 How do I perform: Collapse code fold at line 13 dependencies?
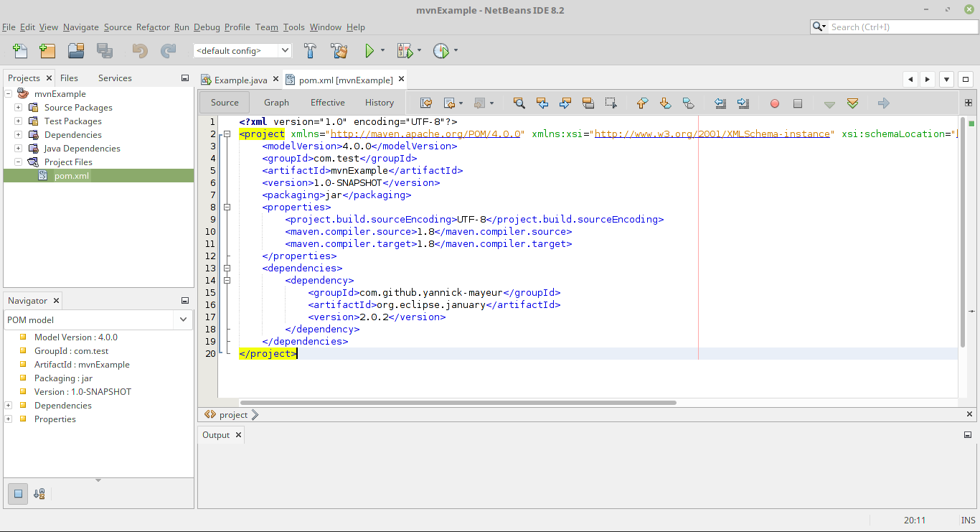pos(227,268)
